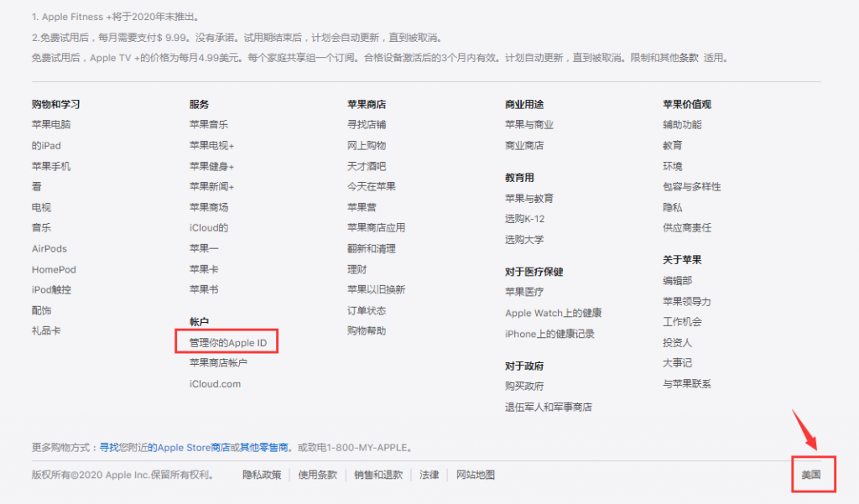Open iPhone上的健康记录 link

(x=549, y=334)
